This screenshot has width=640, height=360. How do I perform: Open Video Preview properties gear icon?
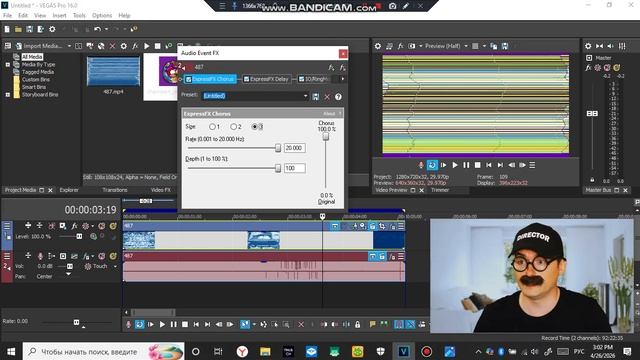[x=378, y=46]
